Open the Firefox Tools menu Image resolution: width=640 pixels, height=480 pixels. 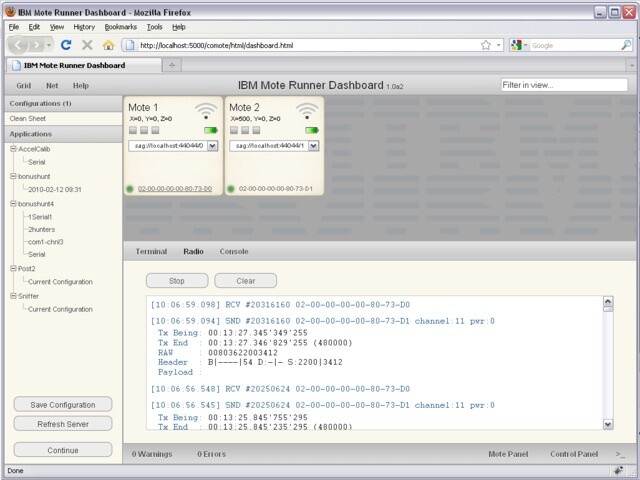(155, 27)
